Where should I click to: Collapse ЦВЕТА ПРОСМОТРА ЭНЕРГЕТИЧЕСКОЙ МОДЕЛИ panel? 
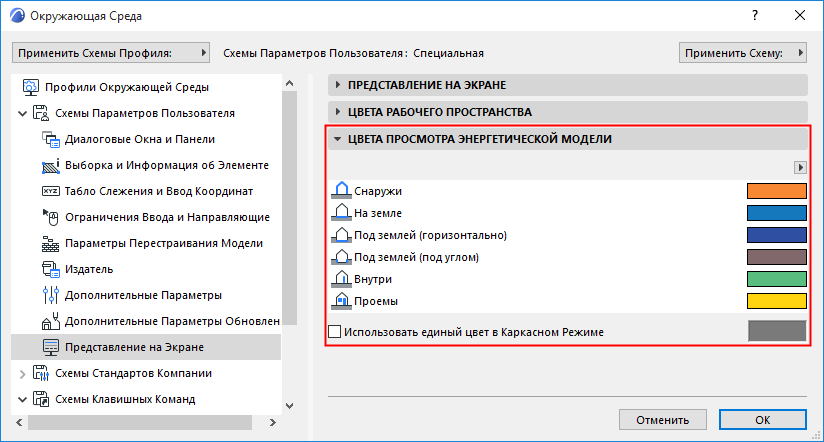click(x=338, y=139)
